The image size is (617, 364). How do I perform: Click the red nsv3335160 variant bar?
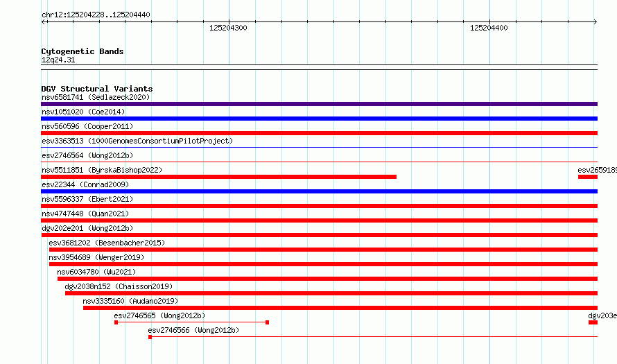point(340,308)
